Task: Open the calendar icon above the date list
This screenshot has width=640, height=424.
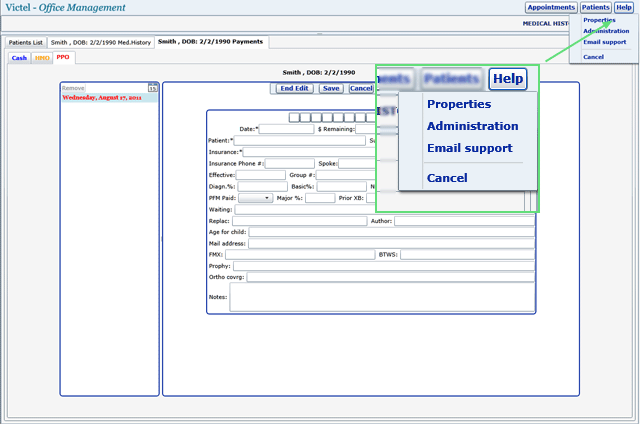Action: click(x=153, y=88)
